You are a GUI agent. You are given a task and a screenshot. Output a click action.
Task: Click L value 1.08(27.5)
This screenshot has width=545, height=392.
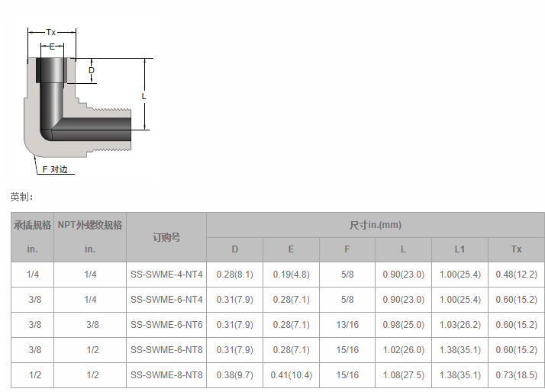pyautogui.click(x=404, y=375)
